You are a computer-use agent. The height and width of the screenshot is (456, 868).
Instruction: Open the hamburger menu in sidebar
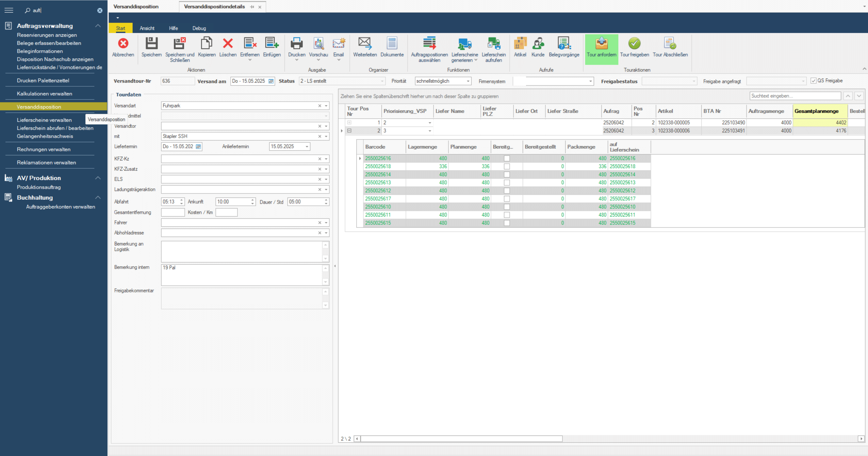pyautogui.click(x=9, y=10)
